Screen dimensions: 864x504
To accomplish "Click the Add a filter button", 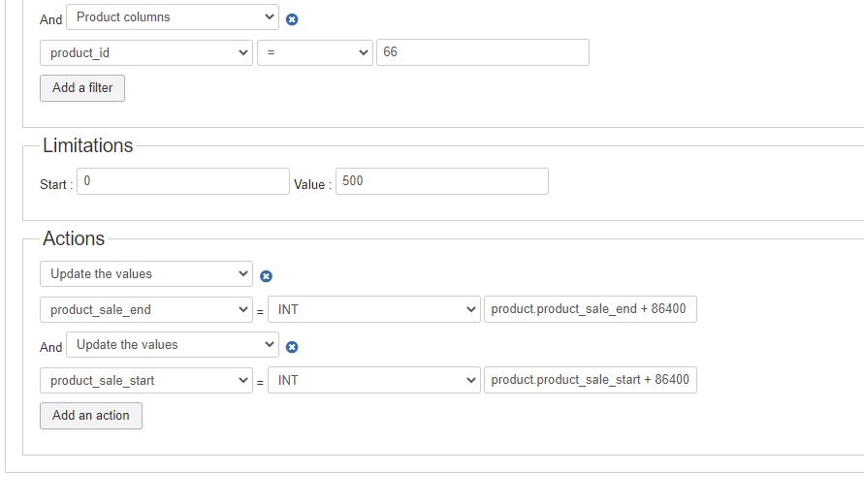I will 82,88.
